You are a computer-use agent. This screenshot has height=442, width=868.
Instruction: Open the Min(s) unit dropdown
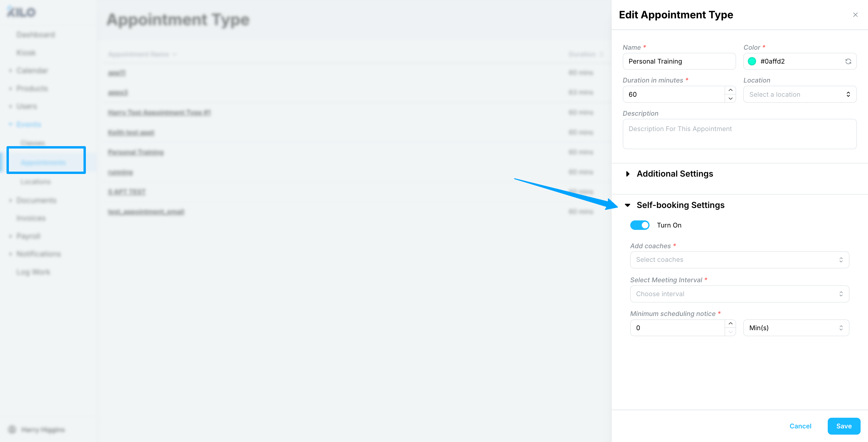[x=795, y=328]
